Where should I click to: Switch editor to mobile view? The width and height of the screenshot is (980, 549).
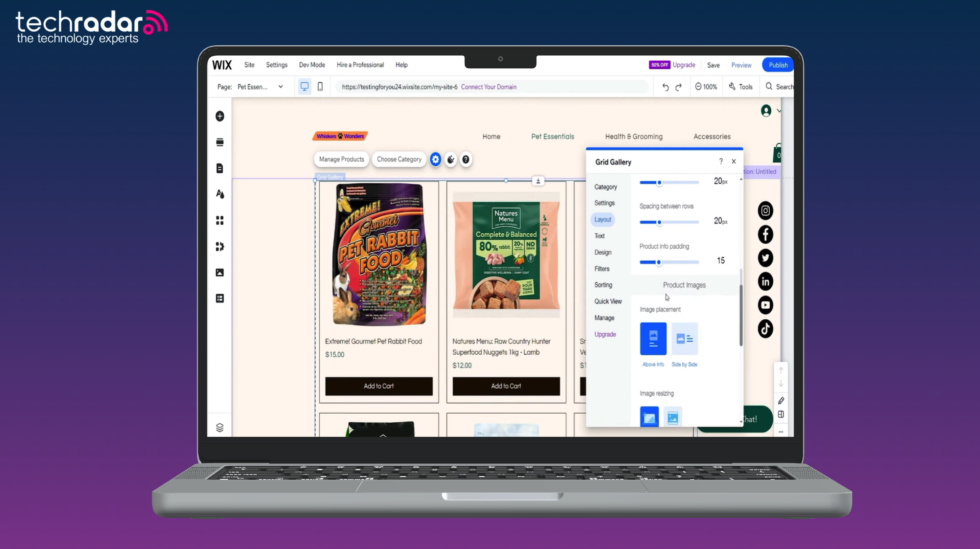coord(320,86)
